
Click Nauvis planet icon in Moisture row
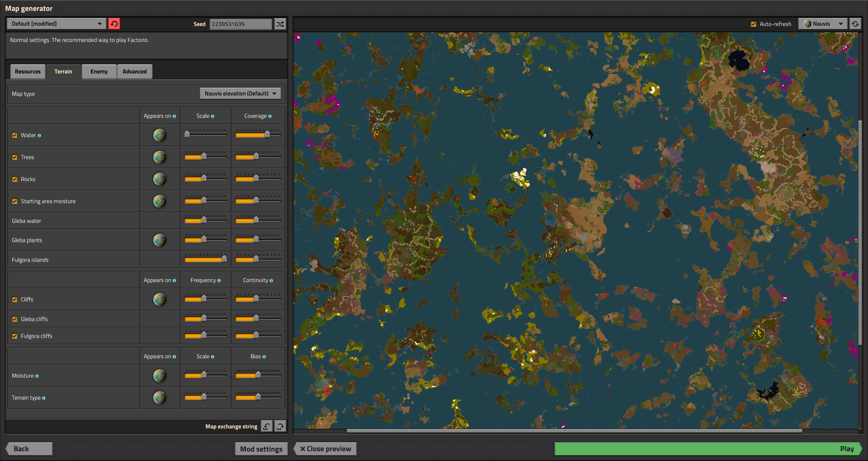[x=159, y=375]
